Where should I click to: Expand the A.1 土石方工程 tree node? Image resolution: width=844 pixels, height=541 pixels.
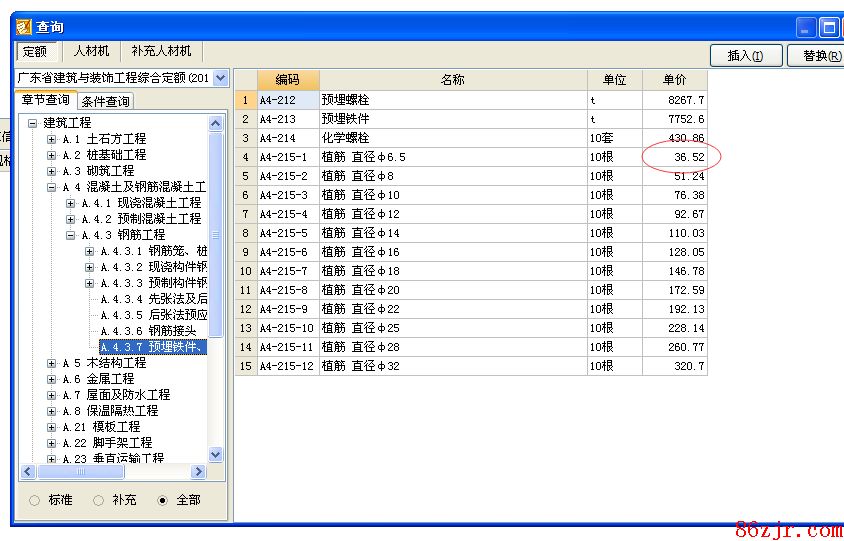52,139
